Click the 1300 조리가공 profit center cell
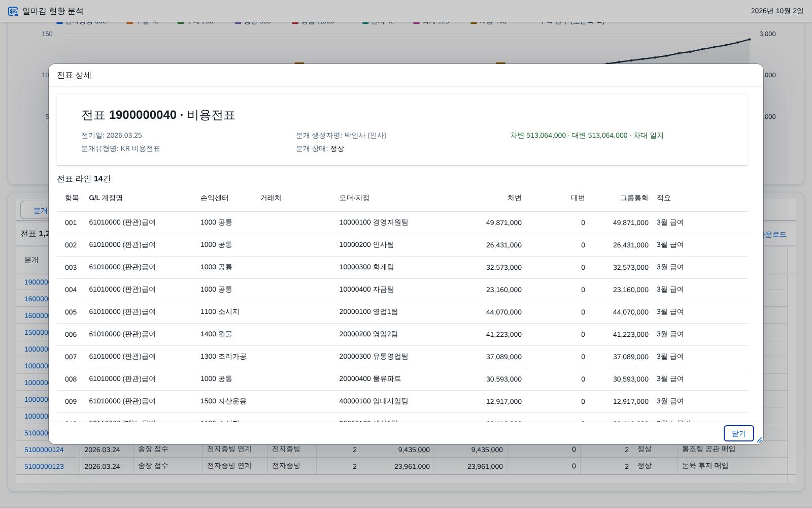 click(x=223, y=357)
